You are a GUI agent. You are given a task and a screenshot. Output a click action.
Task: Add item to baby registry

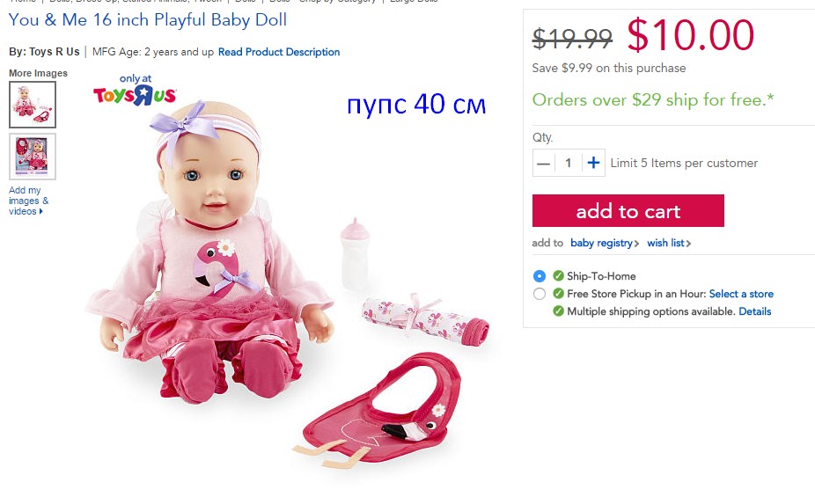pos(601,243)
